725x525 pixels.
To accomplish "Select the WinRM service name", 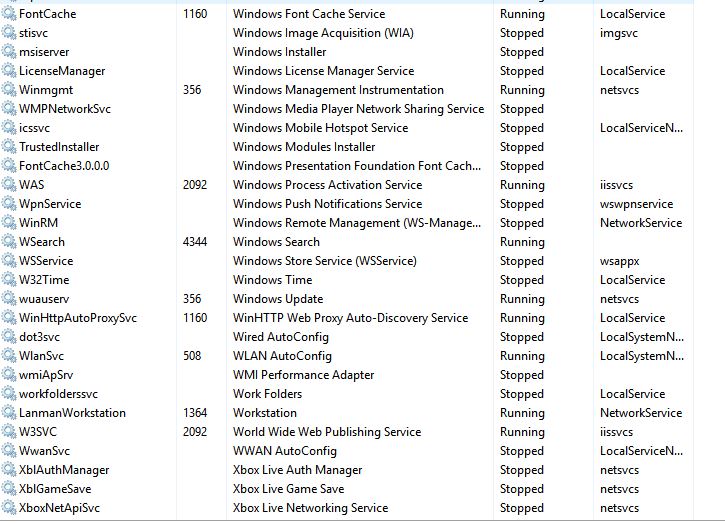I will [x=38, y=222].
